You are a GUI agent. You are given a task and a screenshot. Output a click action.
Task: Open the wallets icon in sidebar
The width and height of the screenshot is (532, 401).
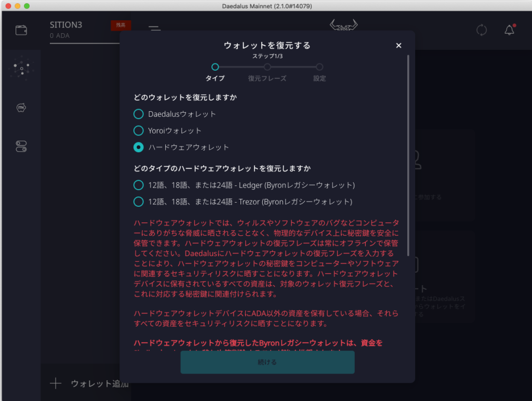tap(21, 30)
